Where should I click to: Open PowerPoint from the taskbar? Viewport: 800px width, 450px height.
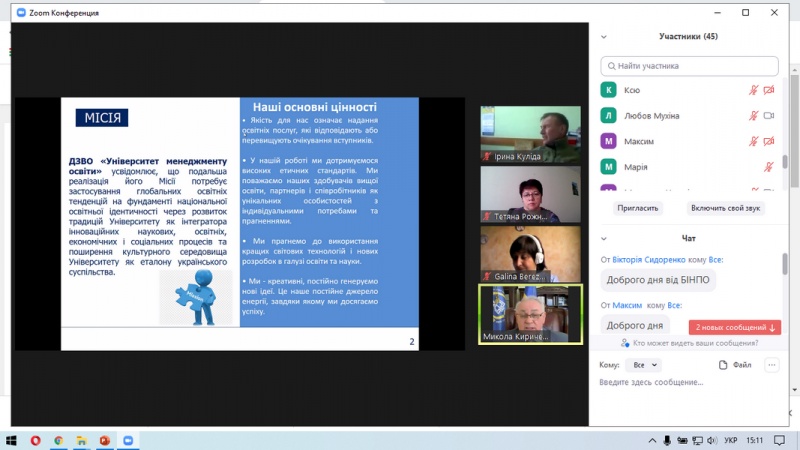click(x=104, y=440)
